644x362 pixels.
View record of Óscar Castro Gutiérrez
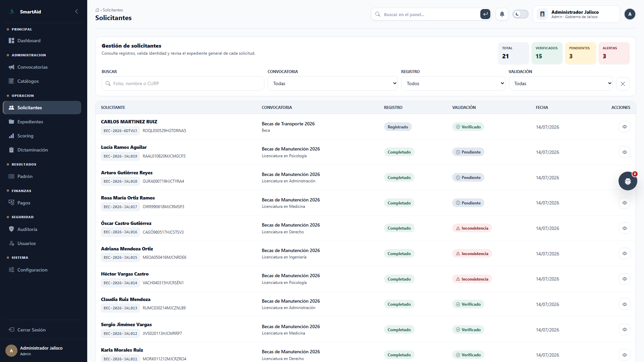coord(625,228)
